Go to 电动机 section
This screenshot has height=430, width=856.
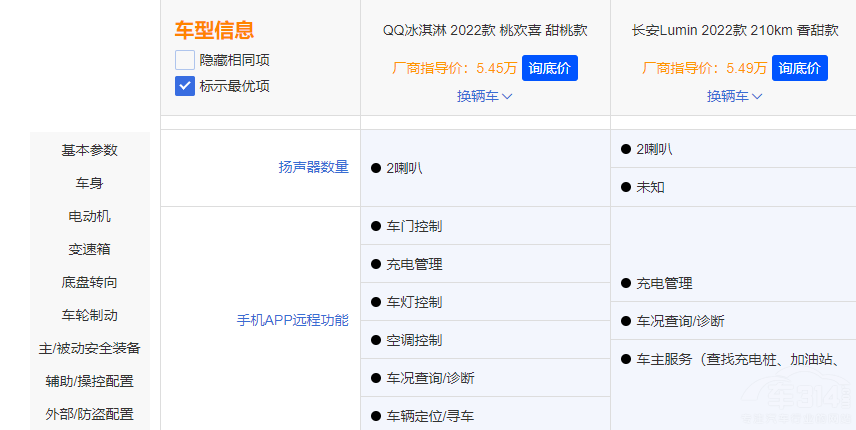coord(90,216)
